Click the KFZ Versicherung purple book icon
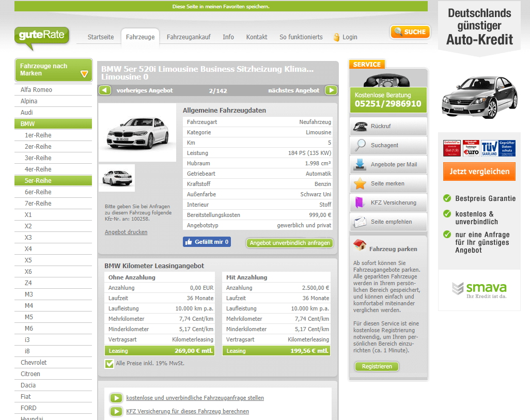 pyautogui.click(x=360, y=203)
